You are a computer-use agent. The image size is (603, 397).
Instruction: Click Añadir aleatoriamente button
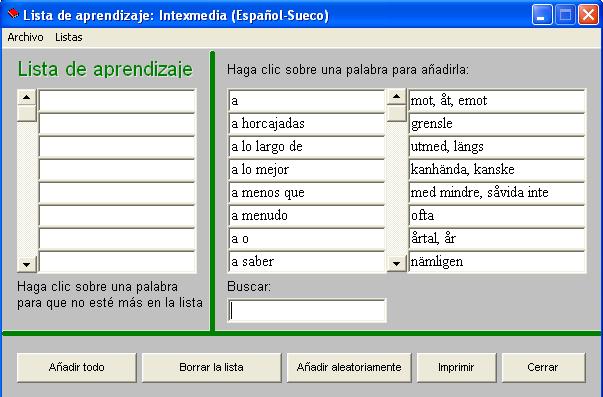point(349,367)
